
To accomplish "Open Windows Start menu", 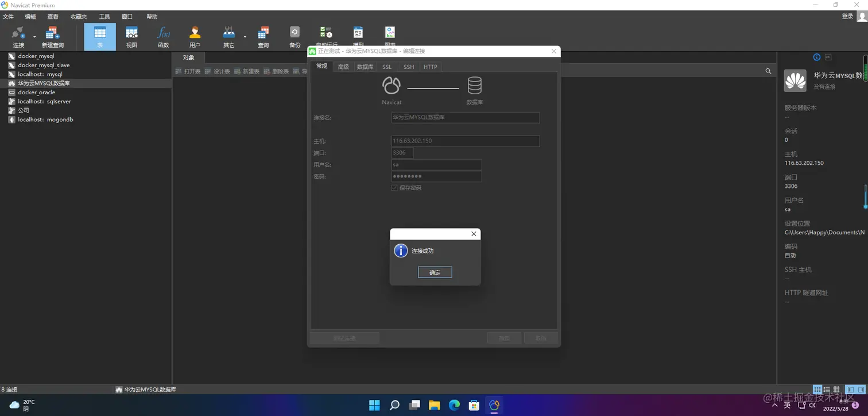I will tap(374, 405).
